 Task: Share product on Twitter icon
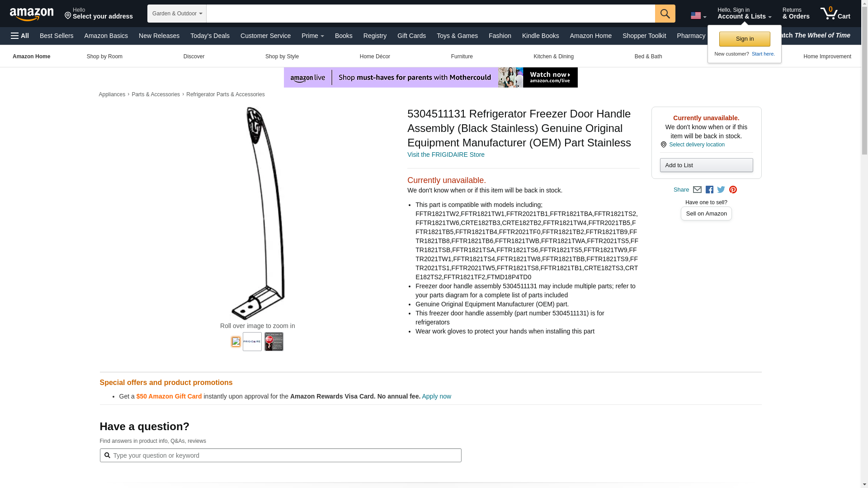(721, 190)
